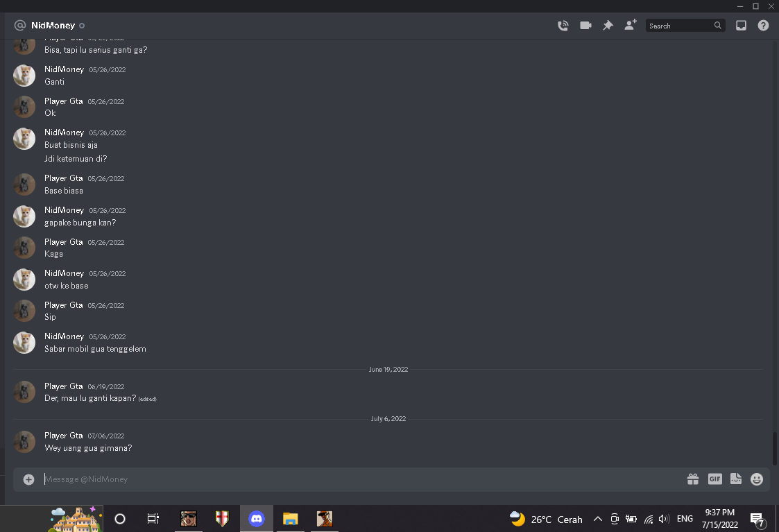The width and height of the screenshot is (779, 532).
Task: Click NidMoney avatar beside 'Ganti'
Action: [x=24, y=76]
